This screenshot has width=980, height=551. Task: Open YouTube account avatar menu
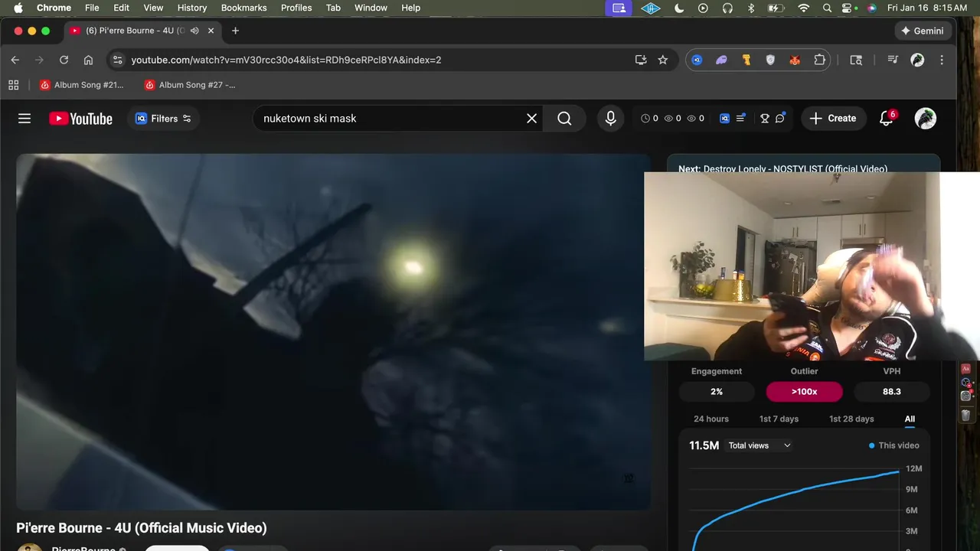click(926, 119)
